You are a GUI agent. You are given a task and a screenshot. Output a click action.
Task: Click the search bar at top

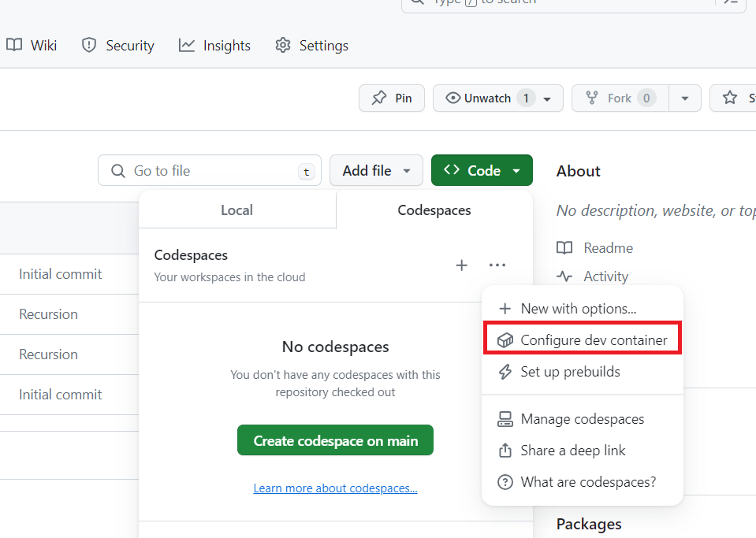coord(574,4)
